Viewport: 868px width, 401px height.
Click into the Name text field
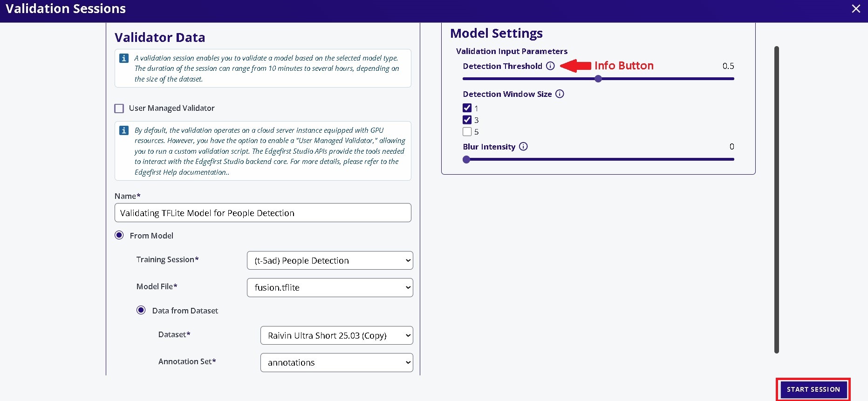(x=263, y=213)
